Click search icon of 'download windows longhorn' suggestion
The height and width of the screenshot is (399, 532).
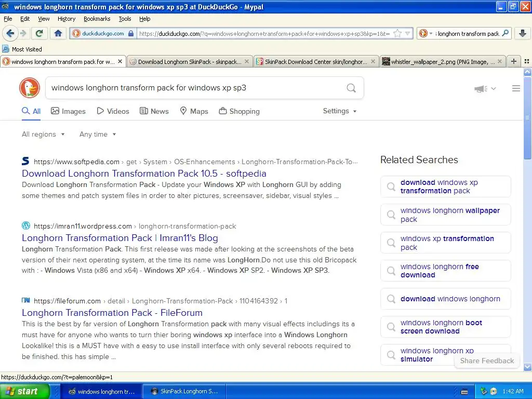point(391,299)
